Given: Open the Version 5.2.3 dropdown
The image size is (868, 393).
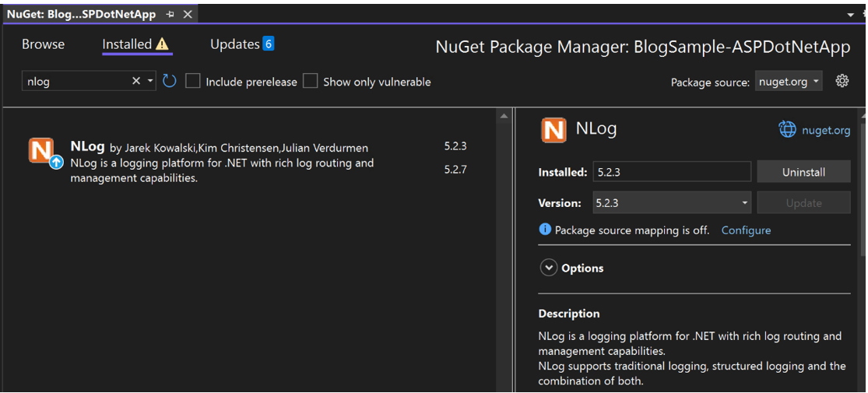Looking at the screenshot, I should (672, 203).
